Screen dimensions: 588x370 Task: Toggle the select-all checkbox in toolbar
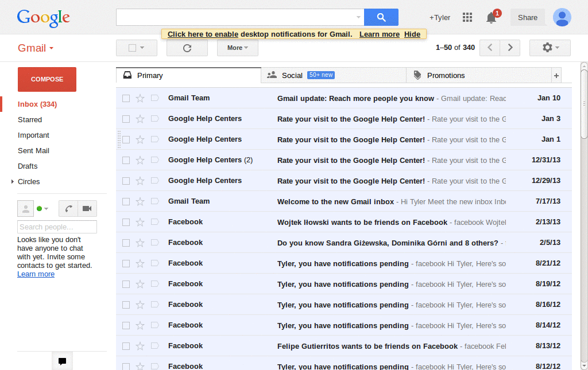click(x=132, y=48)
